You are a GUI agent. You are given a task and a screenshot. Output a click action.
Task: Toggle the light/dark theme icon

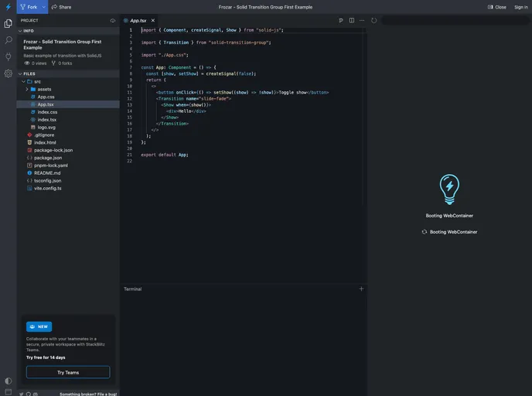click(9, 381)
